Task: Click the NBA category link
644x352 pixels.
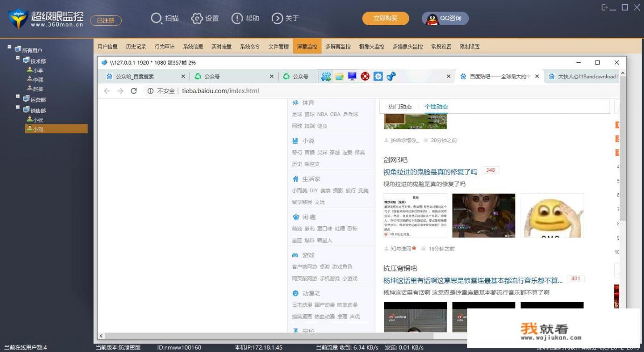Action: pos(322,114)
